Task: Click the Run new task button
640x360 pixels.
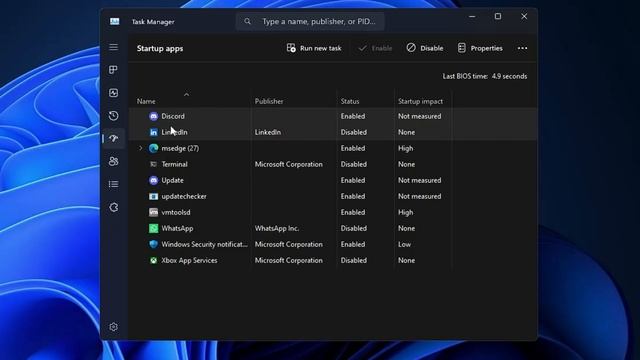Action: point(314,48)
